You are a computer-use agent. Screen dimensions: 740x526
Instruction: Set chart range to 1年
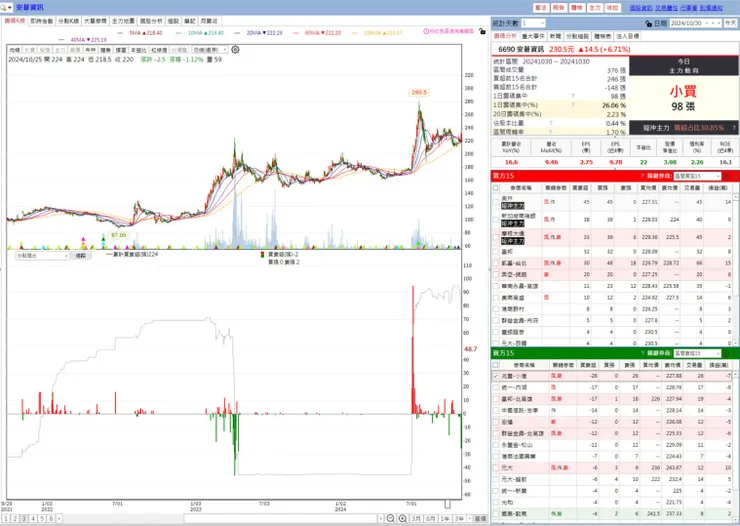445,518
